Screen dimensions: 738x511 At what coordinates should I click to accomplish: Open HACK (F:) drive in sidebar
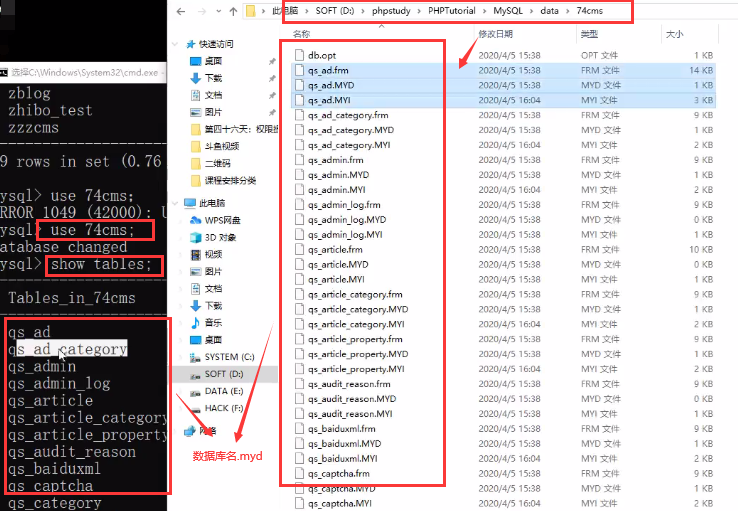(x=222, y=408)
